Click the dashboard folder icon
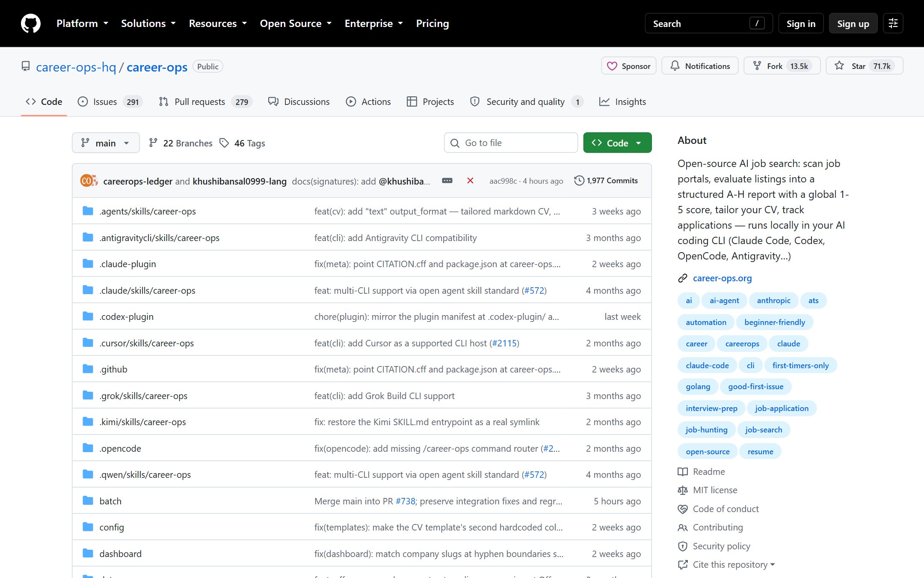Image resolution: width=924 pixels, height=578 pixels. tap(88, 553)
